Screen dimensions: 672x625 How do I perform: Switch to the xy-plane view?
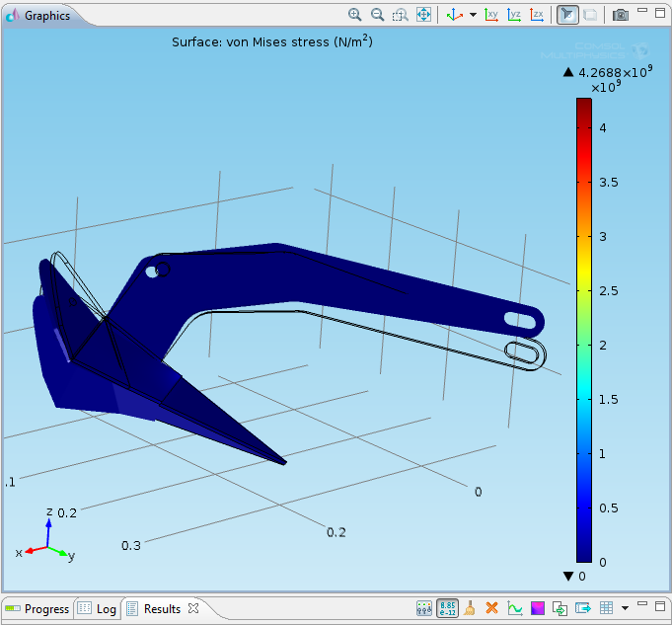pyautogui.click(x=491, y=15)
